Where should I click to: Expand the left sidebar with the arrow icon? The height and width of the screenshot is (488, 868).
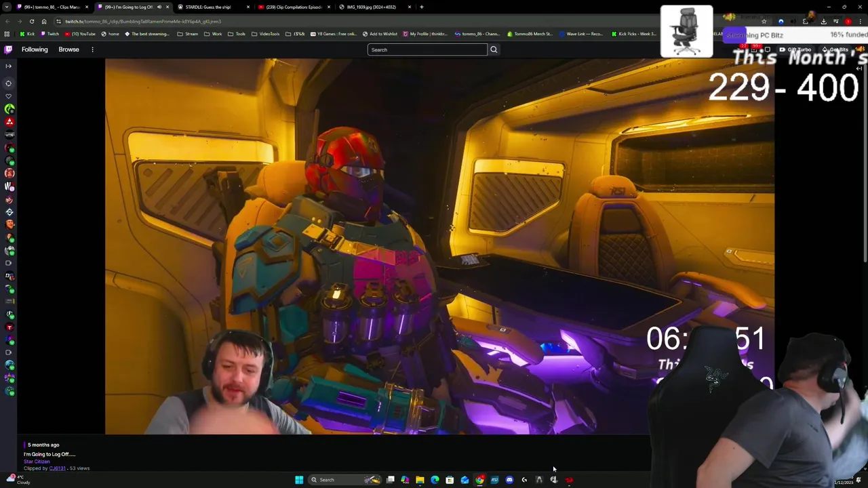[8, 66]
